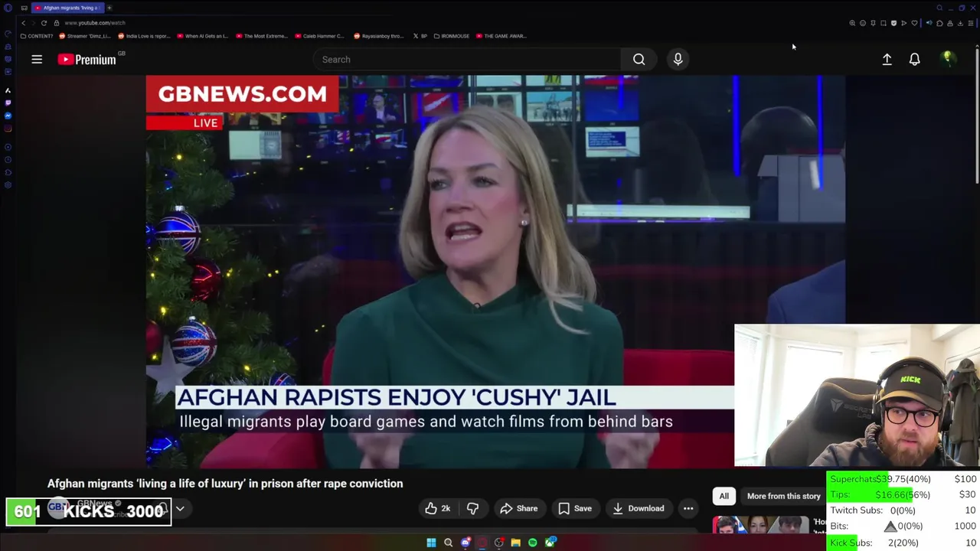This screenshot has height=551, width=980.
Task: Click the page vertical scrollbar
Action: pos(977,115)
